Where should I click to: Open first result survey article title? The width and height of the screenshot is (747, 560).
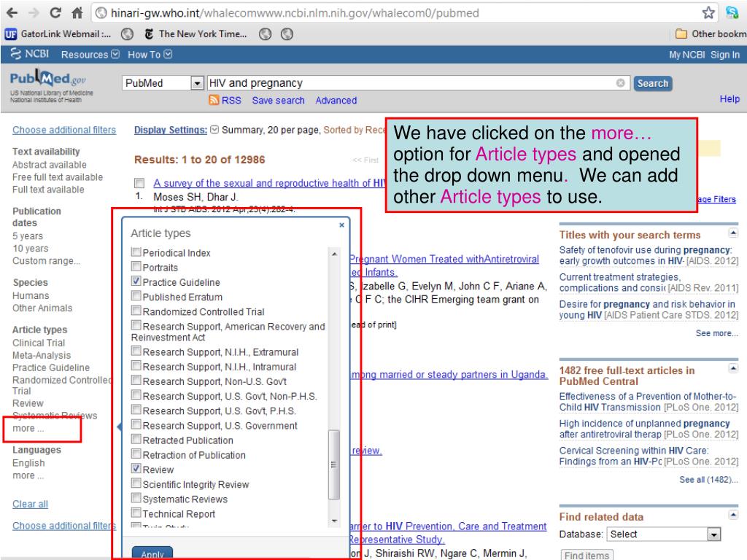(x=269, y=183)
